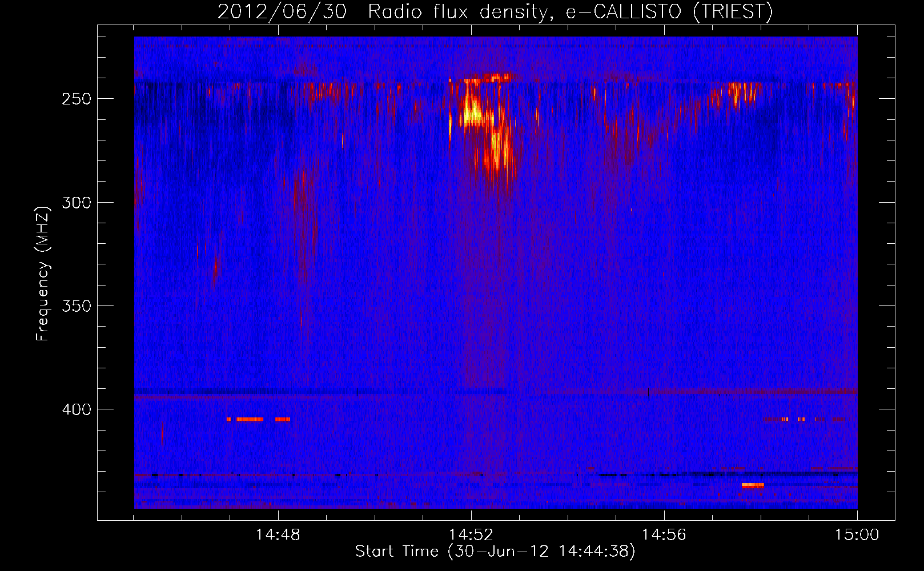The height and width of the screenshot is (571, 924).
Task: Click the 250 frequency tick label
Action: (77, 99)
